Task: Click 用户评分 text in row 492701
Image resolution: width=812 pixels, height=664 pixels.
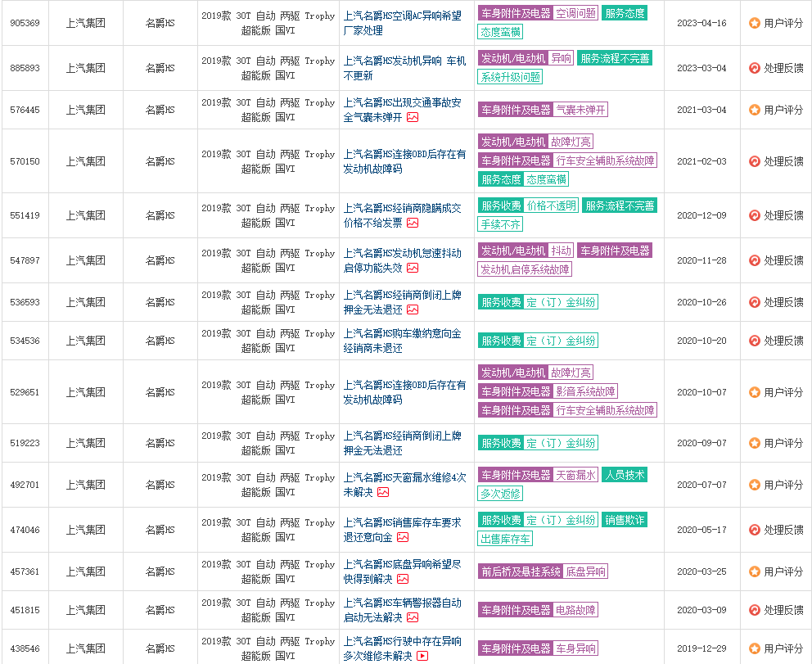Action: (783, 485)
